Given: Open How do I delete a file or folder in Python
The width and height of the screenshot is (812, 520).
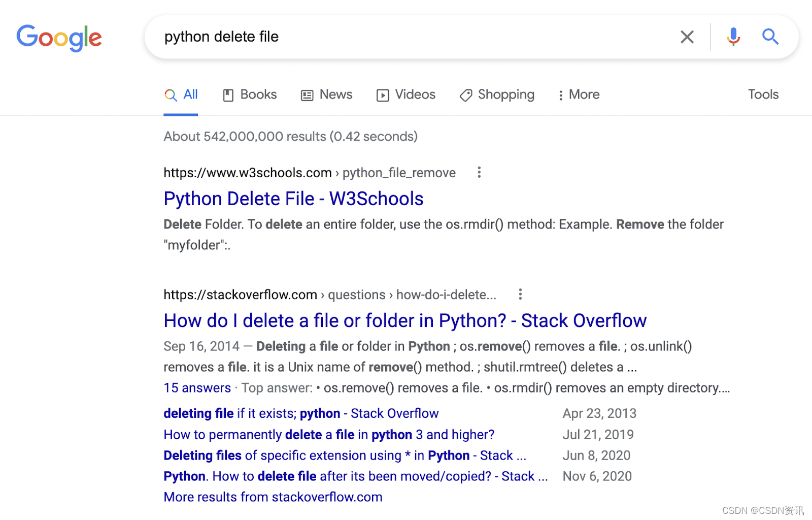Looking at the screenshot, I should point(405,321).
